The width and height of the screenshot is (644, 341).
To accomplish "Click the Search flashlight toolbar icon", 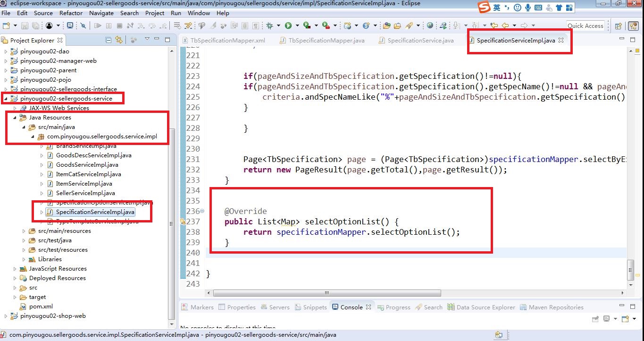I will click(409, 26).
